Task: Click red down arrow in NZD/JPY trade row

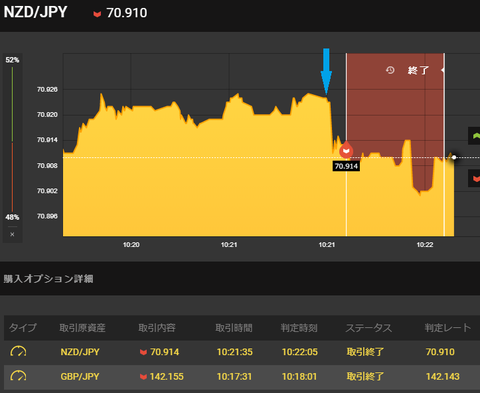Action: pyautogui.click(x=143, y=352)
